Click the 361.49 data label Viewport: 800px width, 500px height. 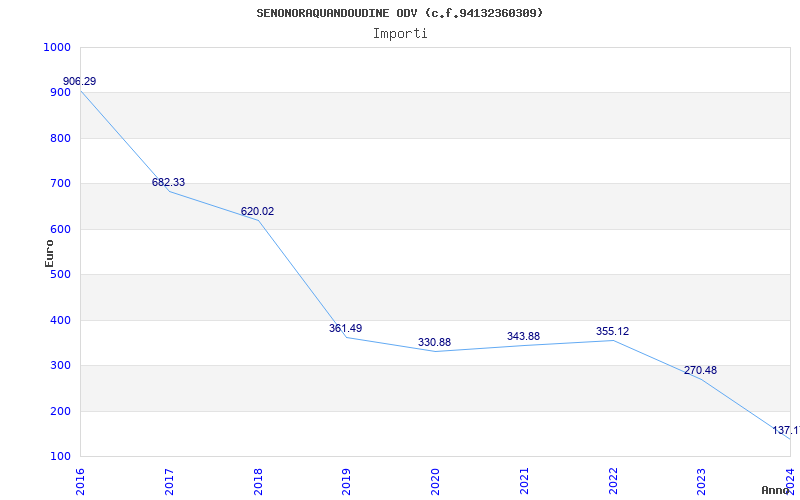pyautogui.click(x=345, y=329)
